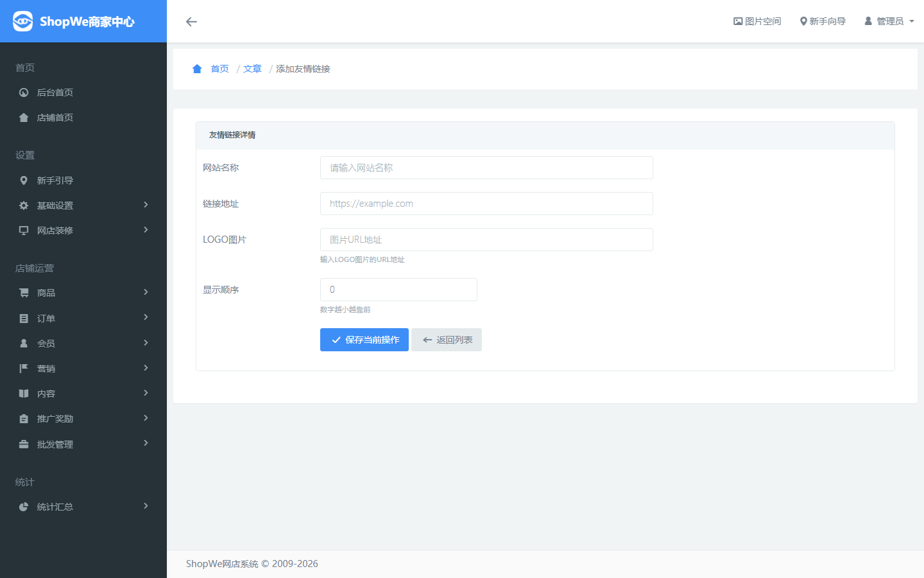Expand the 商品 menu chevron

coord(146,292)
